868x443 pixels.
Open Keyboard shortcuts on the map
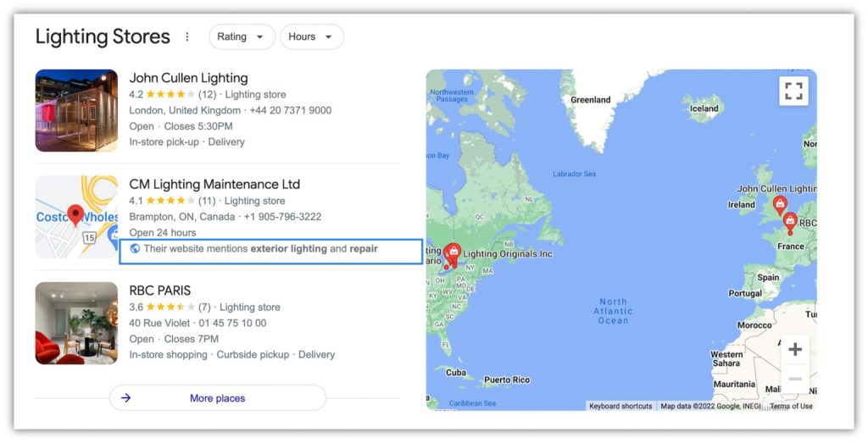[620, 406]
